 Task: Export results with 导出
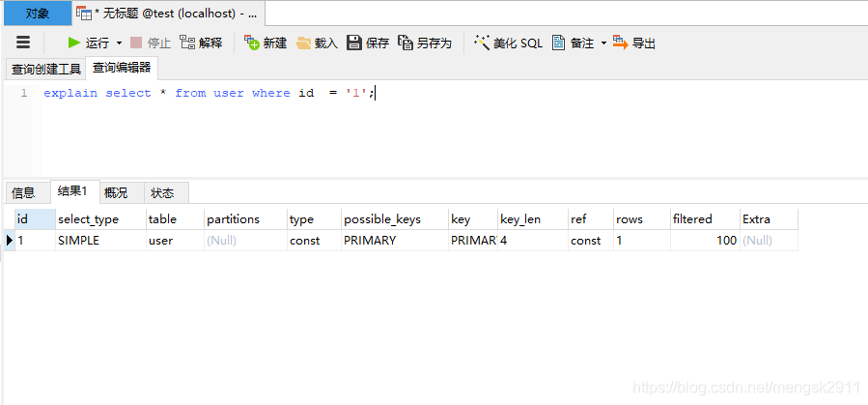tap(634, 43)
